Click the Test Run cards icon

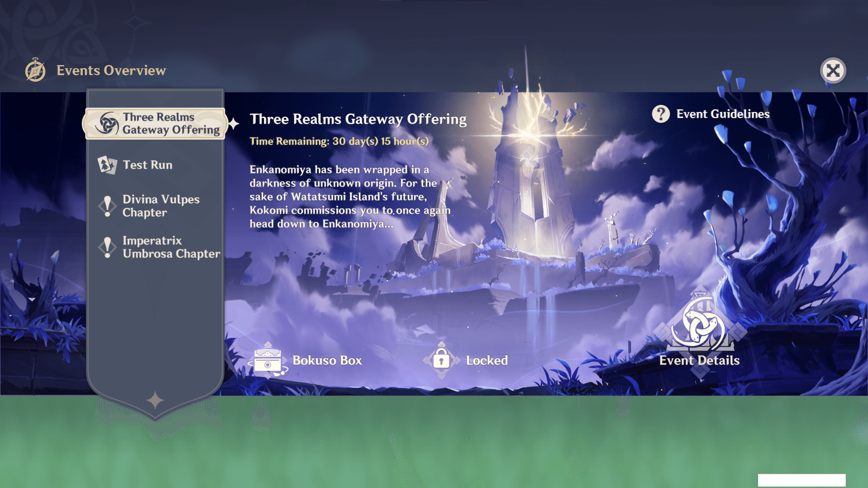point(107,165)
